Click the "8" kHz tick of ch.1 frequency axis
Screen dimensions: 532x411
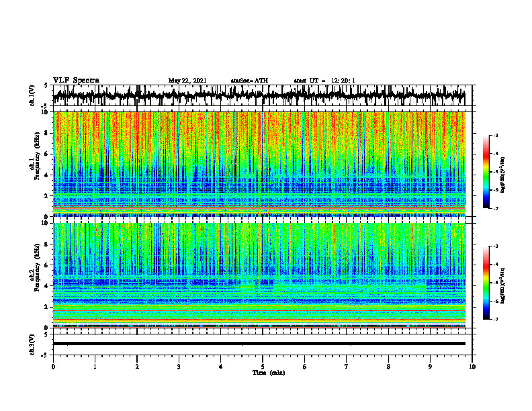coord(47,133)
